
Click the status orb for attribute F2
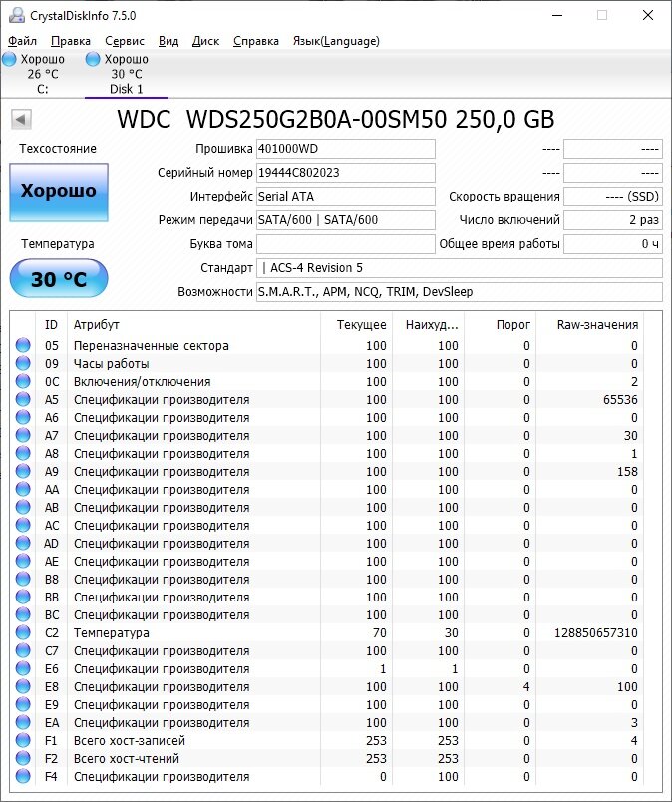pyautogui.click(x=23, y=758)
